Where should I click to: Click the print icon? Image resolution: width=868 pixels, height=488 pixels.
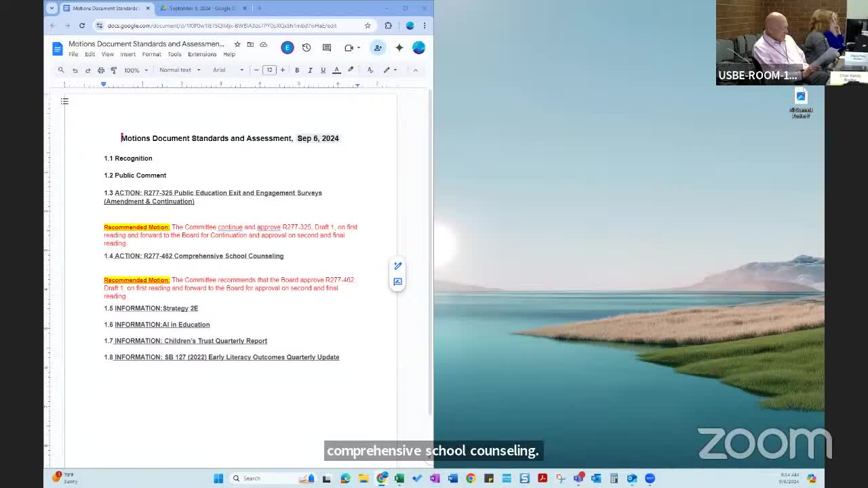tap(101, 70)
